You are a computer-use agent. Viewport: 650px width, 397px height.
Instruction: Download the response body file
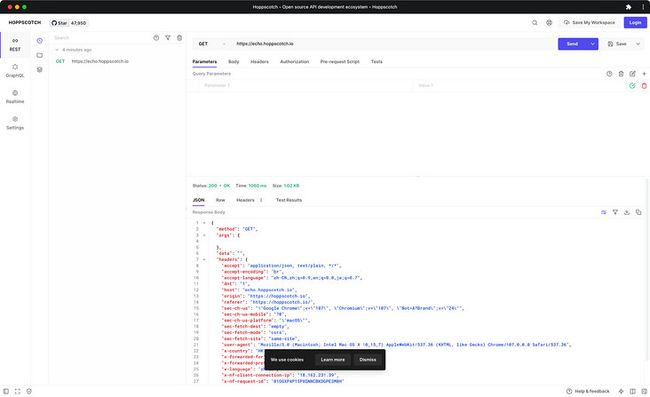tap(627, 212)
